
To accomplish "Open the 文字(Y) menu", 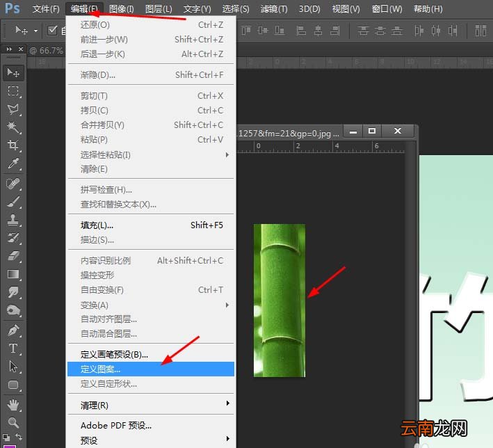I will point(197,9).
